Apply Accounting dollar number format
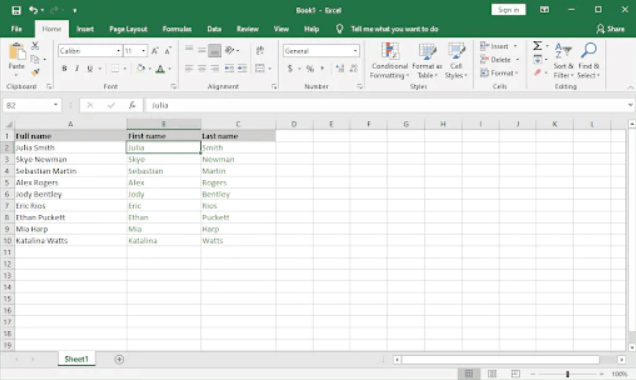 [290, 69]
